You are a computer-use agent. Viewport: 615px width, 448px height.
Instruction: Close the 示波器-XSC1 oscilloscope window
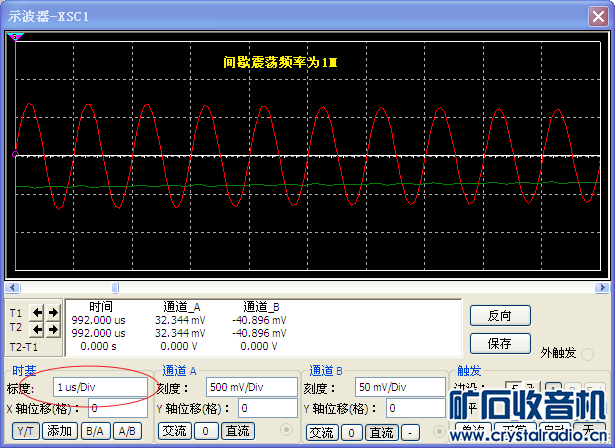(598, 12)
